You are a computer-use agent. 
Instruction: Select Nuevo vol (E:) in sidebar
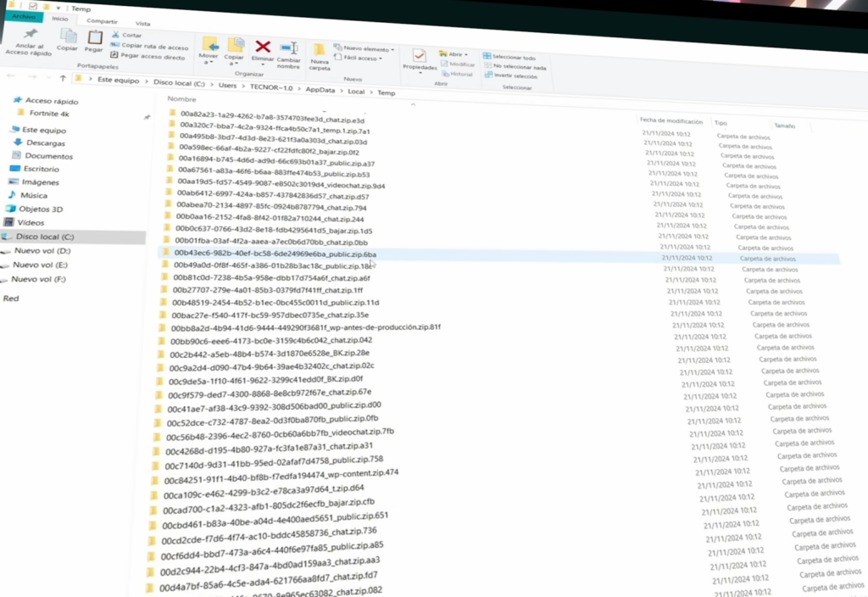34,265
